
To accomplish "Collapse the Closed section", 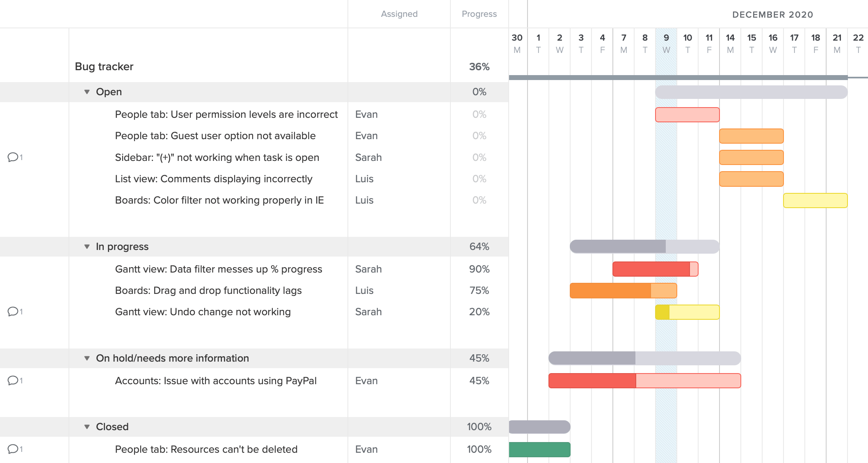I will click(x=87, y=426).
